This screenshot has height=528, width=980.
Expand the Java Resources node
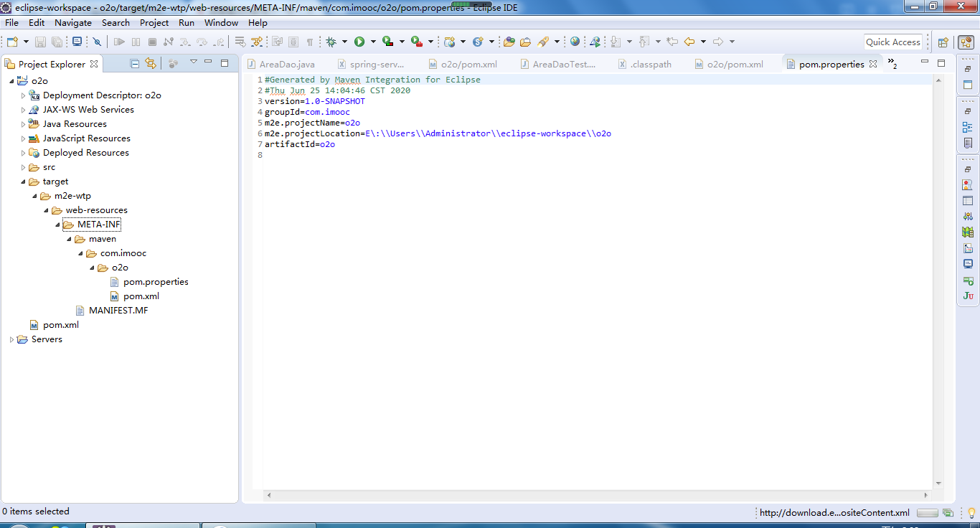tap(23, 124)
